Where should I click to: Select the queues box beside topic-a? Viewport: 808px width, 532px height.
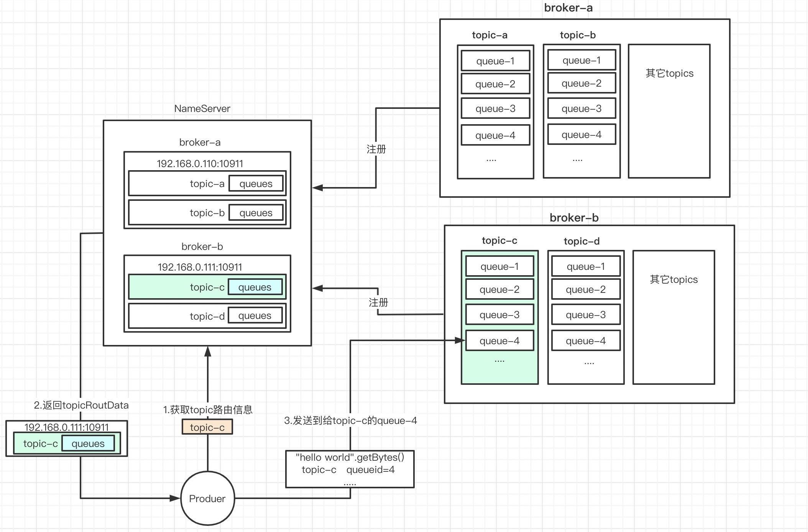click(256, 184)
